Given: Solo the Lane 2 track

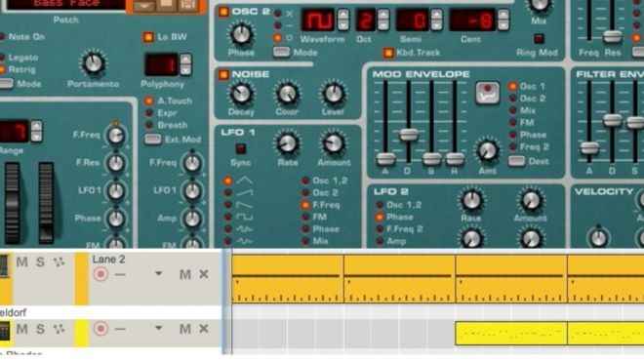Looking at the screenshot, I should pyautogui.click(x=40, y=261).
